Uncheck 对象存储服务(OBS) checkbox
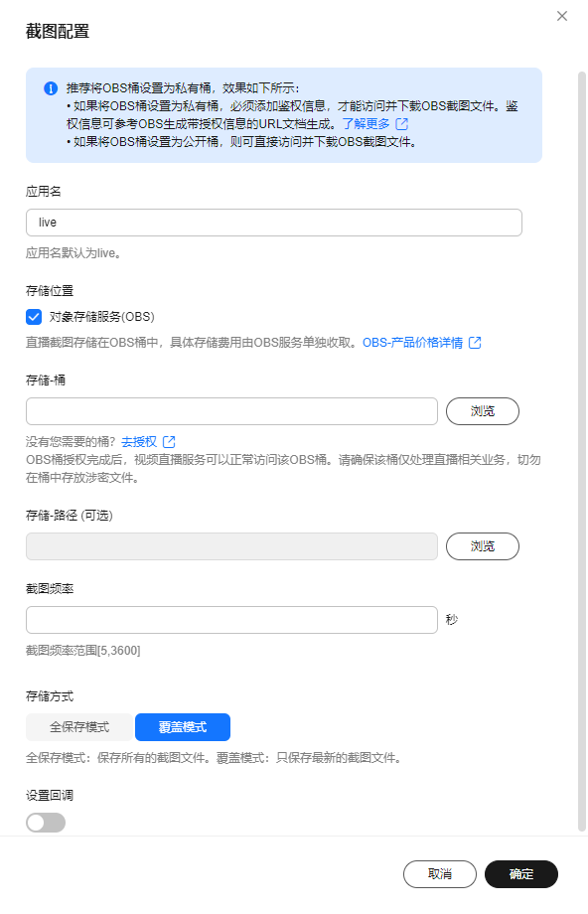The width and height of the screenshot is (588, 914). pyautogui.click(x=34, y=317)
